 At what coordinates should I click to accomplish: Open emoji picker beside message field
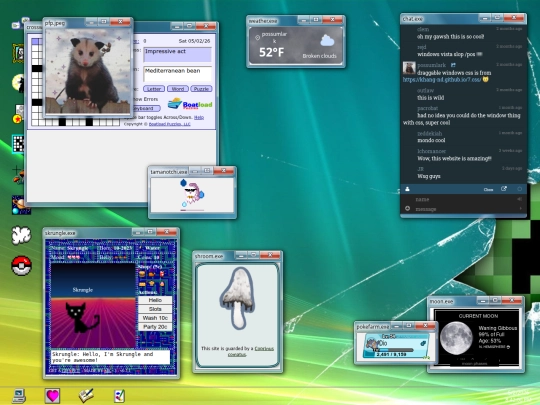[x=407, y=208]
